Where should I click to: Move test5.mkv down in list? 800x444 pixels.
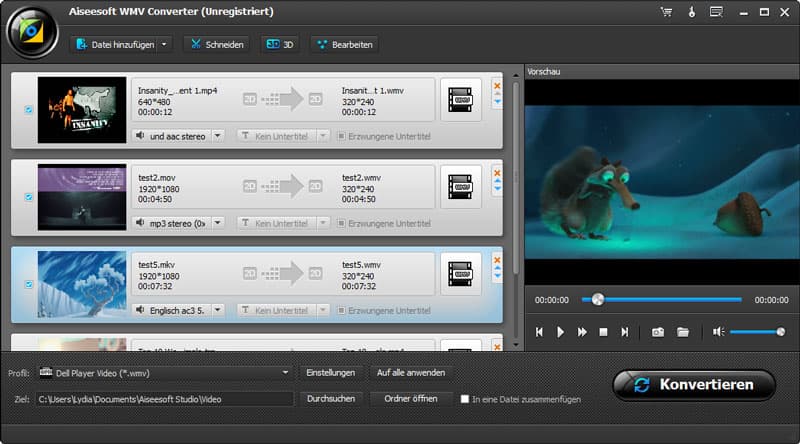point(497,277)
